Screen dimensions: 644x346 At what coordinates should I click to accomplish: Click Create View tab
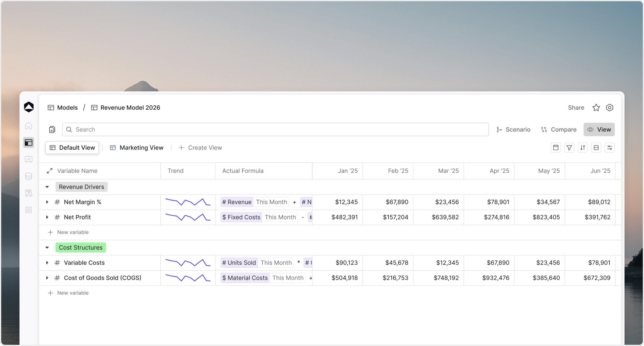(x=200, y=147)
